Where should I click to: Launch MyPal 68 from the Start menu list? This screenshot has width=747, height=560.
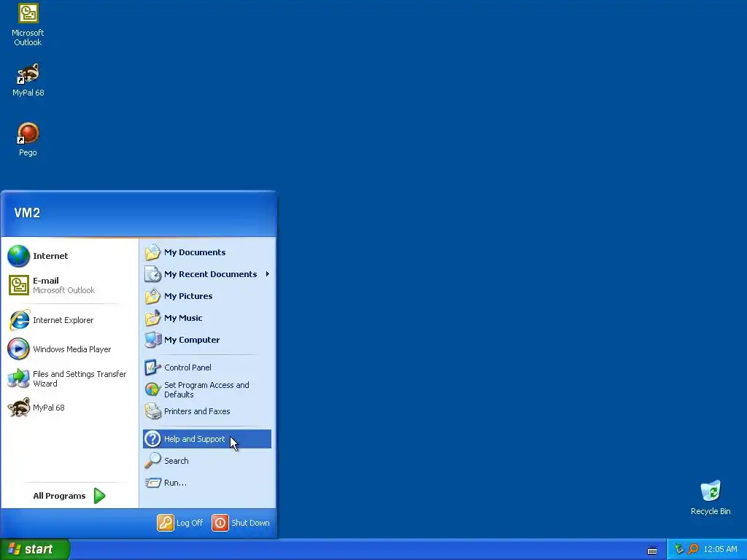[69, 408]
